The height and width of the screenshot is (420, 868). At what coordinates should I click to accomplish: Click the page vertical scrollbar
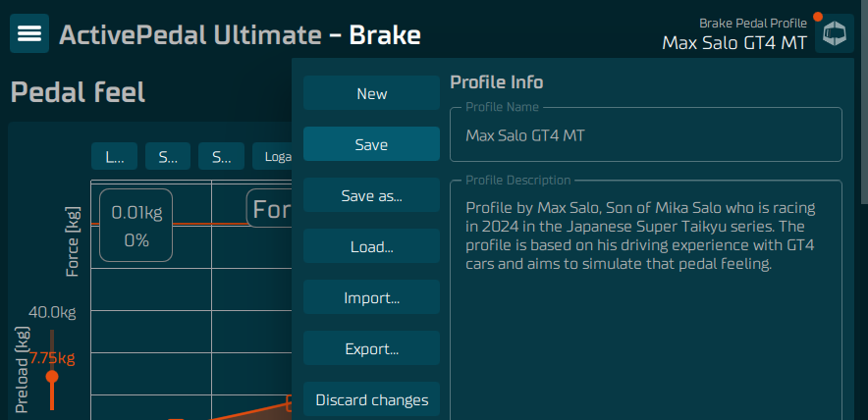tap(864, 102)
